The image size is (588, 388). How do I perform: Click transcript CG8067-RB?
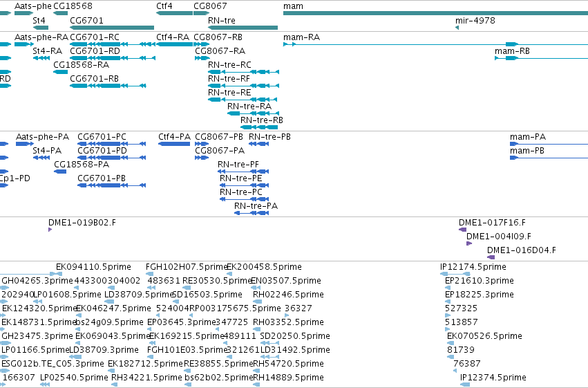201,44
